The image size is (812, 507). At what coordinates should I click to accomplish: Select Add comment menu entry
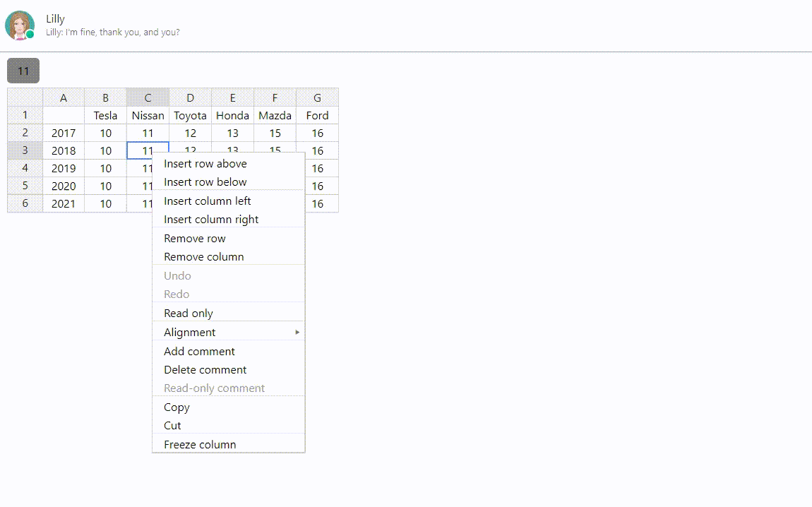point(228,351)
